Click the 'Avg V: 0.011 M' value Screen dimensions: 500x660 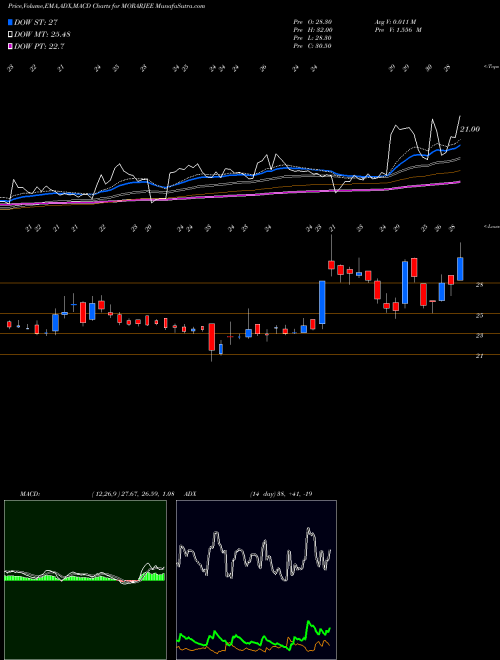(x=397, y=22)
